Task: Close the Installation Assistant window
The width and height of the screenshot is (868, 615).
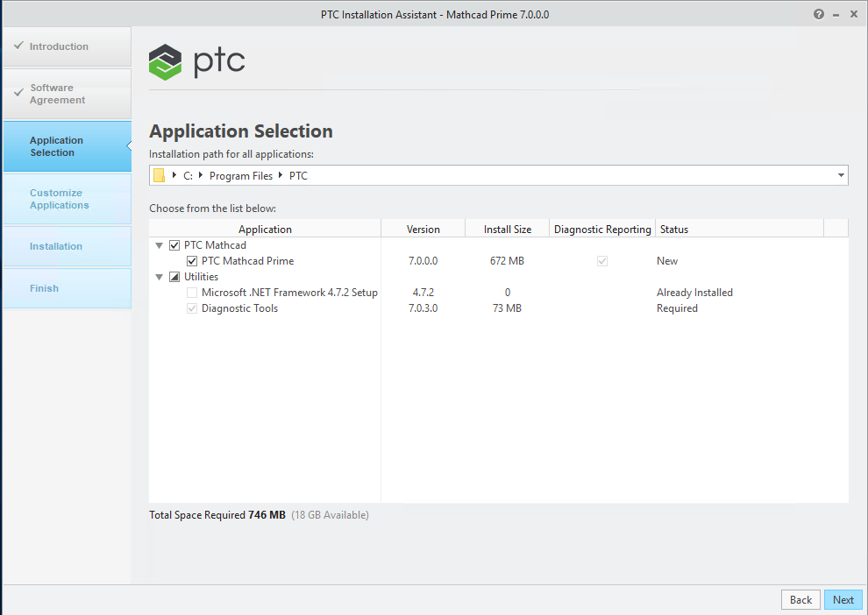Action: coord(854,14)
